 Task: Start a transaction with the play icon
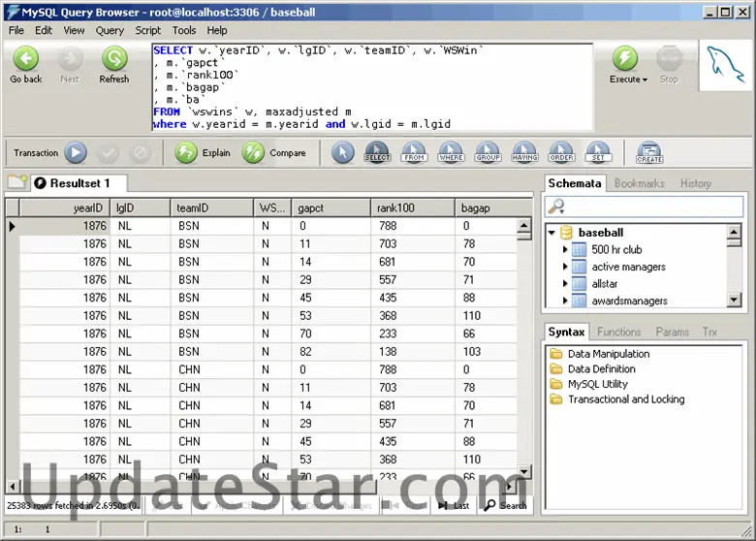76,153
